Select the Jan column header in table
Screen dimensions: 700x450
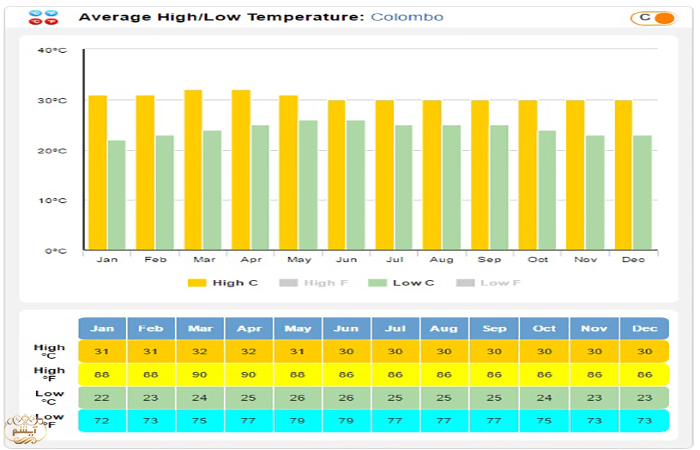(102, 328)
